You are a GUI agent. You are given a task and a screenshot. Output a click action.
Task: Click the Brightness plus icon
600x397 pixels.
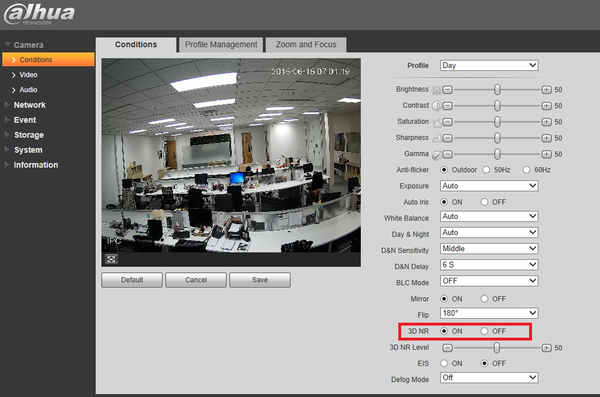[546, 90]
